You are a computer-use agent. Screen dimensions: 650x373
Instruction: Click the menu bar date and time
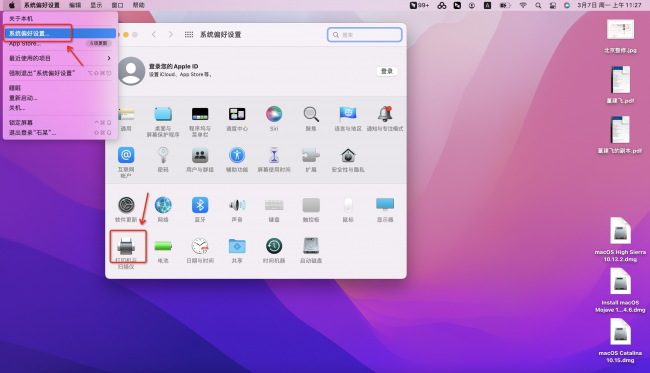click(609, 5)
